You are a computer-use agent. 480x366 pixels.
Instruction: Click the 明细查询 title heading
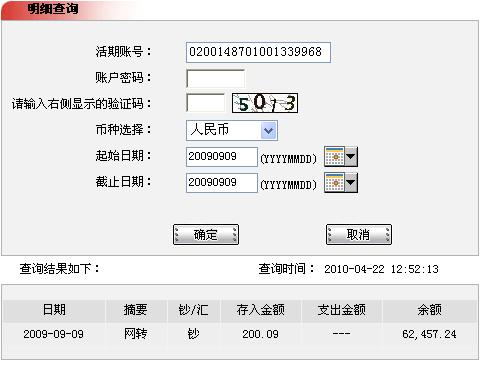(53, 9)
